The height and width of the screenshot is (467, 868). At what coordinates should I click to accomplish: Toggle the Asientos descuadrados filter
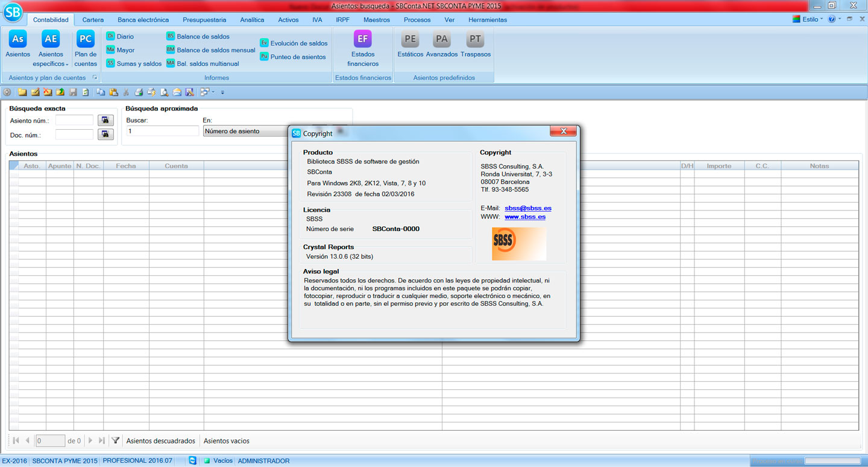coord(160,441)
